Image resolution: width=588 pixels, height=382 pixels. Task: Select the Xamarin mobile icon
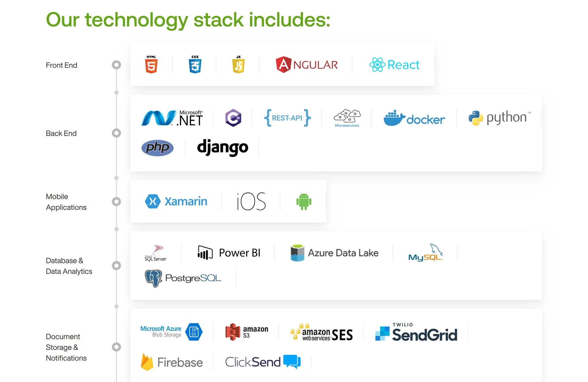point(152,200)
